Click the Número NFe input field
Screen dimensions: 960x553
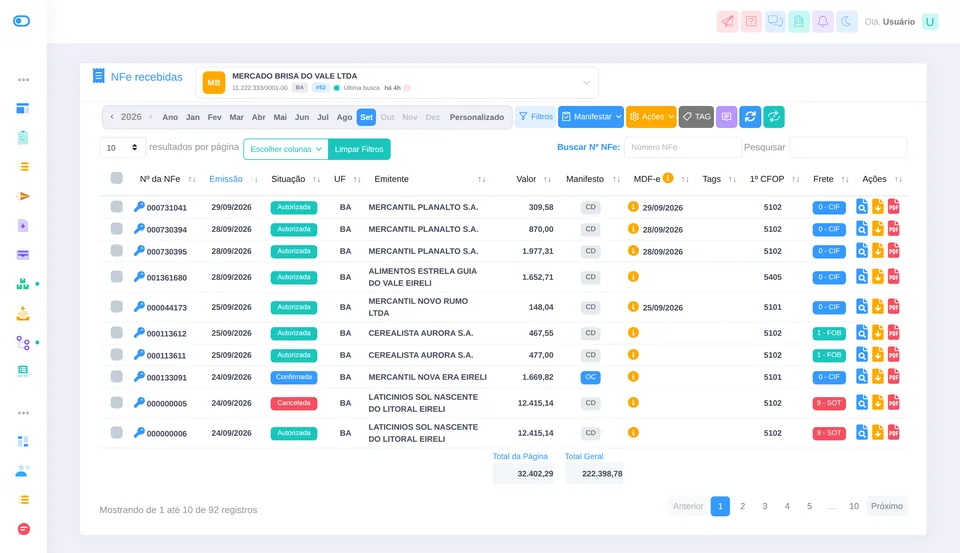tap(682, 147)
